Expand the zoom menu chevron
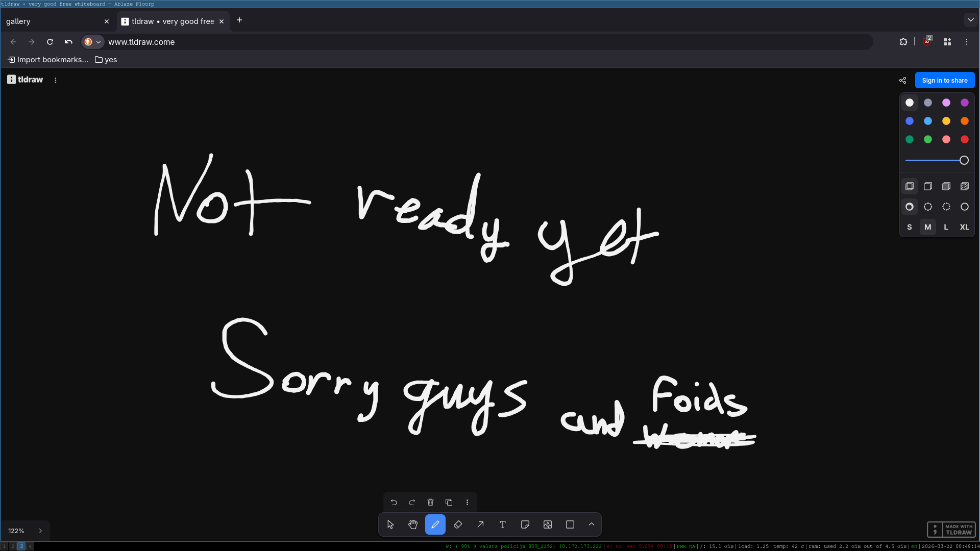This screenshot has height=551, width=980. (x=40, y=531)
